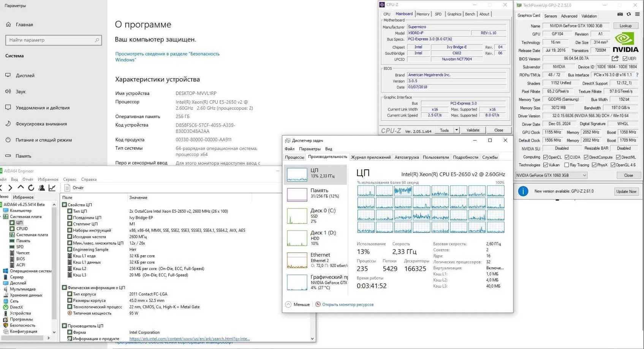The height and width of the screenshot is (349, 644).
Task: Click the Фокусировка внимания moon icon
Action: (8, 123)
